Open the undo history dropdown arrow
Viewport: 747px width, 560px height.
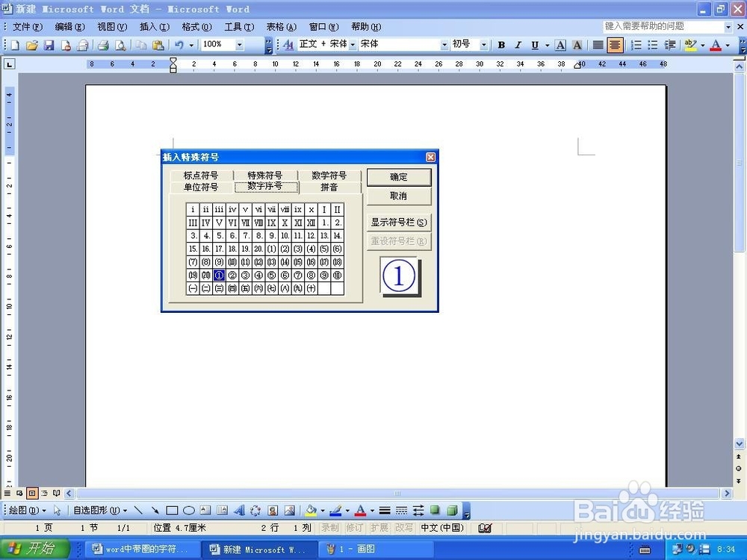pos(191,46)
